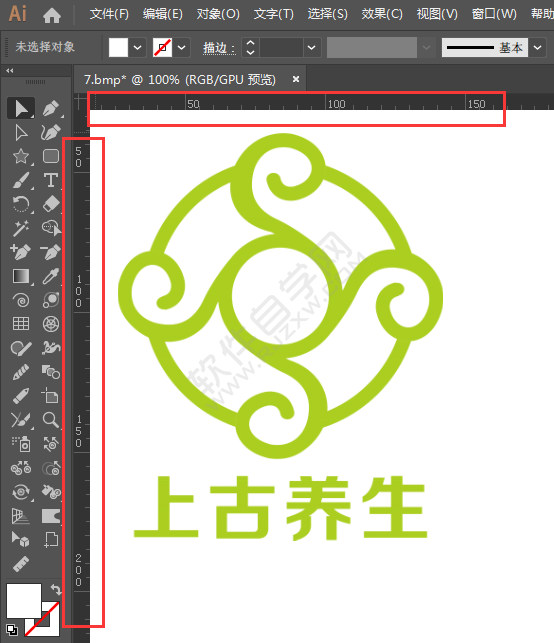Open the 文字(T) menu
Viewport: 554px width, 643px height.
274,14
